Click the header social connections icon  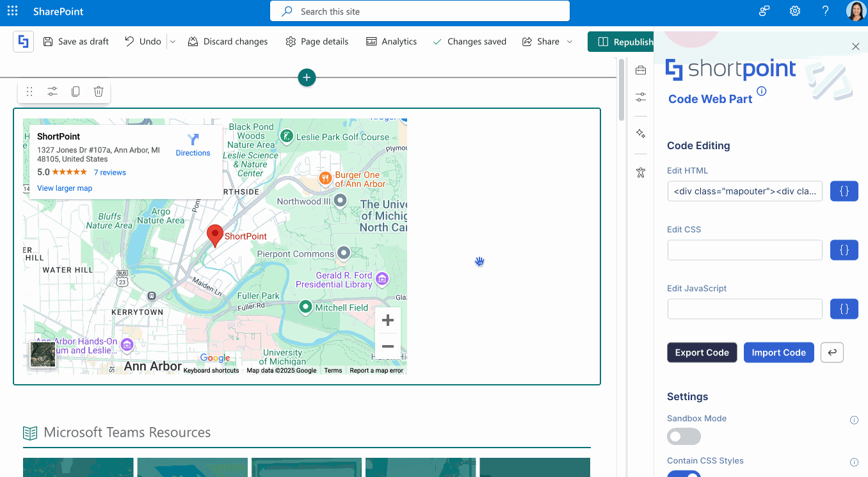[764, 12]
